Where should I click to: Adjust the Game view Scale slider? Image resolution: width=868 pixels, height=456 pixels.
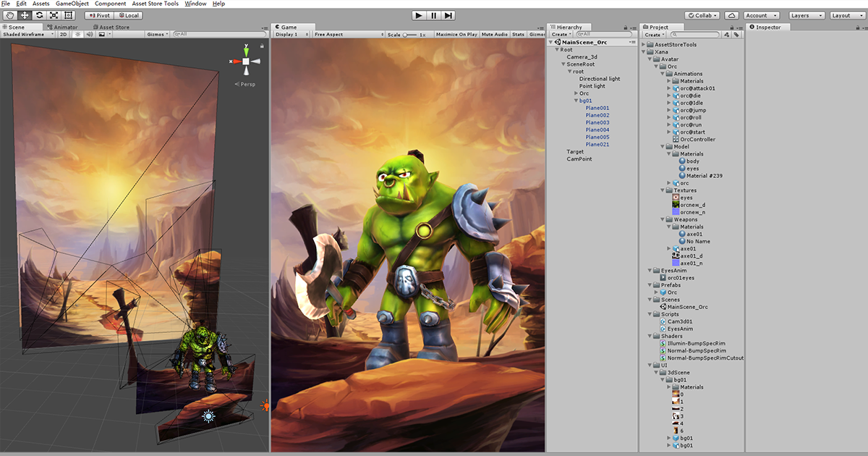[410, 34]
